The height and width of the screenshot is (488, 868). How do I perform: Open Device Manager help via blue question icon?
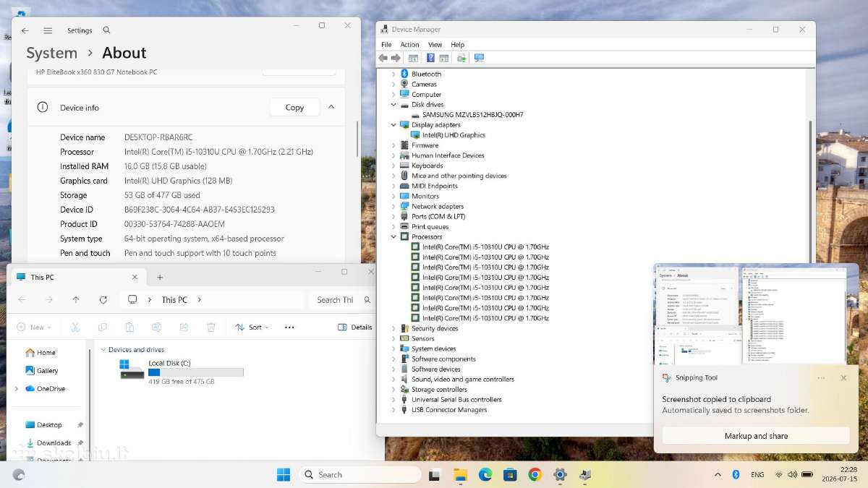(430, 58)
